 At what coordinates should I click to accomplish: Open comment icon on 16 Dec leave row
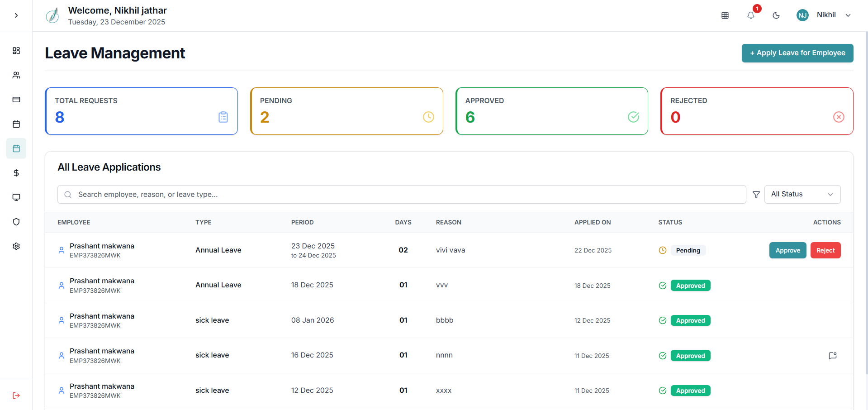click(832, 356)
